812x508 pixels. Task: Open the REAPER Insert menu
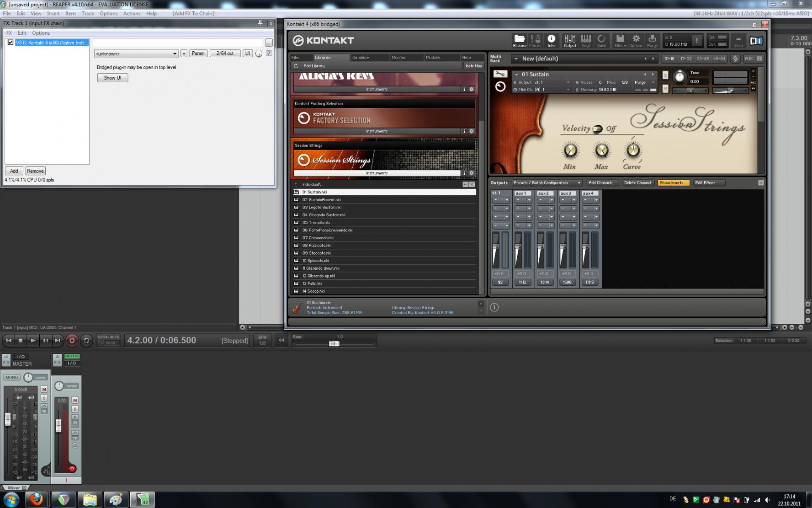click(53, 13)
